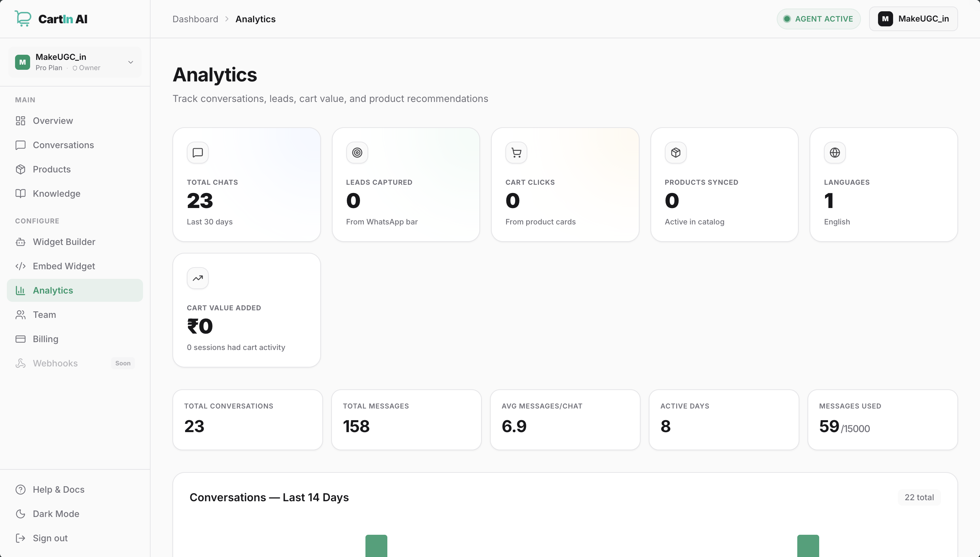
Task: Click the 'Active in catalog' caption
Action: (694, 222)
